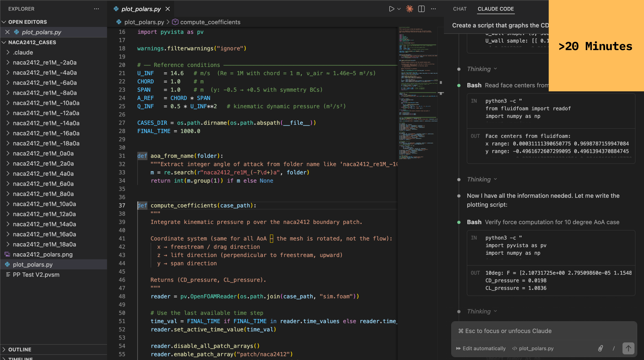The image size is (644, 360).
Task: Open naca2412_re1M_-18a0a folder
Action: click(x=46, y=143)
